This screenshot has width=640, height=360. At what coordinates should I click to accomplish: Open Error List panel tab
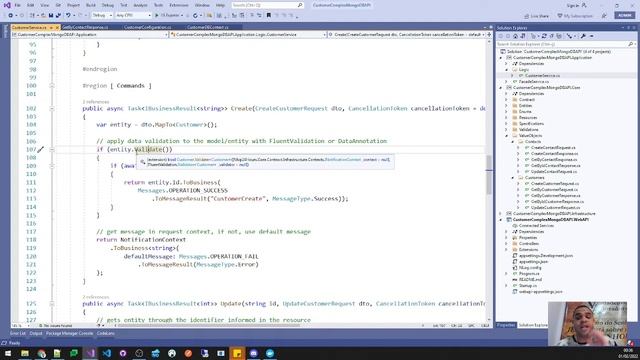pos(18,333)
